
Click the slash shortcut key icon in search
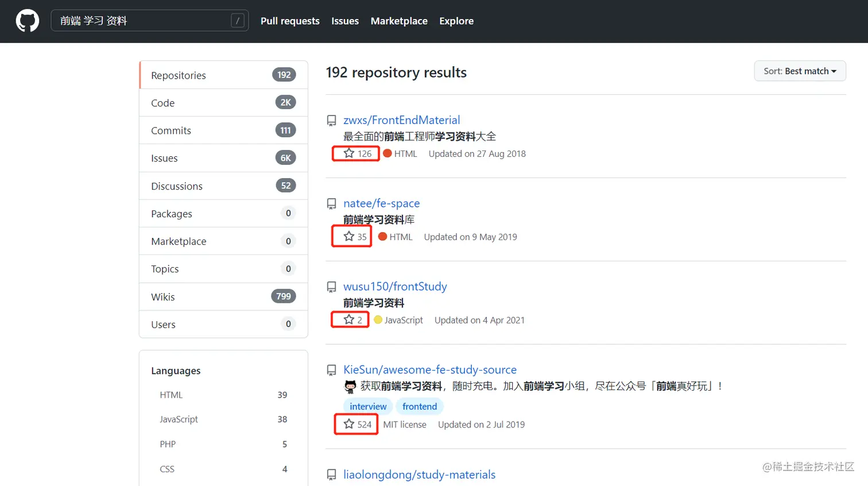[x=238, y=21]
